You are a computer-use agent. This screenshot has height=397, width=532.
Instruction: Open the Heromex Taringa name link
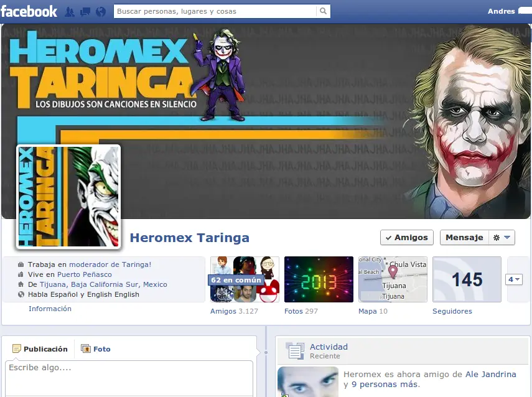(190, 238)
